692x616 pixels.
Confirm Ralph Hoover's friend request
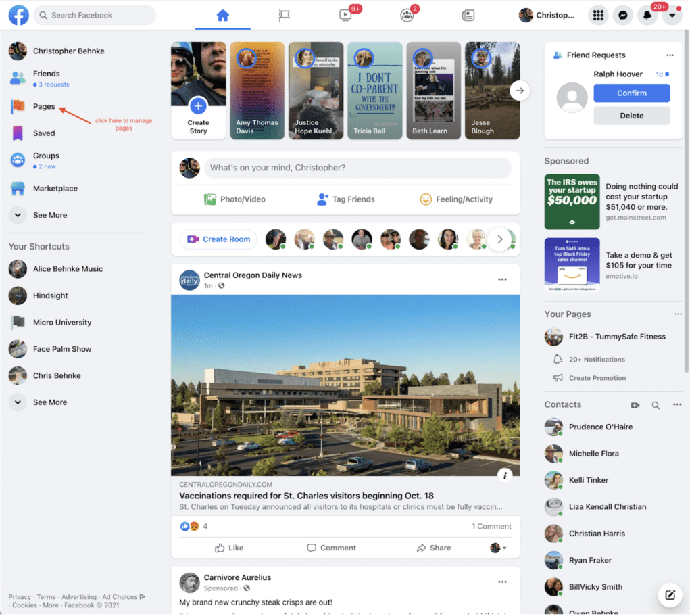point(632,93)
